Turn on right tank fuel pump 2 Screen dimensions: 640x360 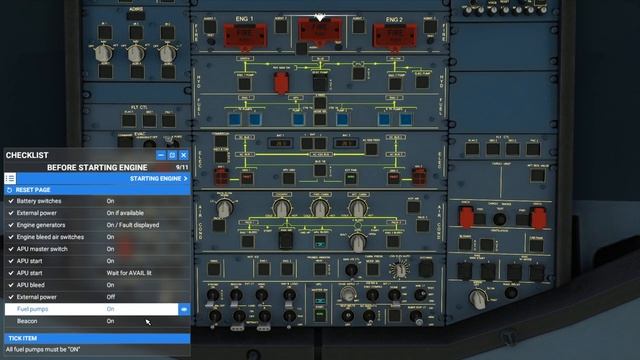click(x=405, y=119)
